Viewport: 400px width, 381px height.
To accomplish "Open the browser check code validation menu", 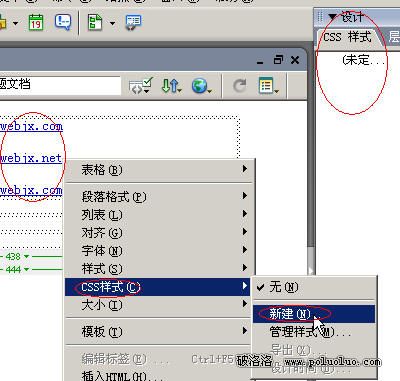I will tap(141, 86).
